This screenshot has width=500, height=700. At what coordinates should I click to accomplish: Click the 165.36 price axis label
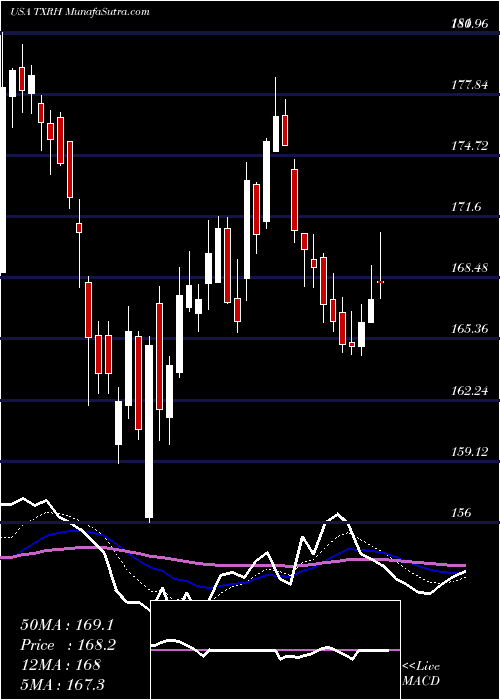(x=470, y=329)
